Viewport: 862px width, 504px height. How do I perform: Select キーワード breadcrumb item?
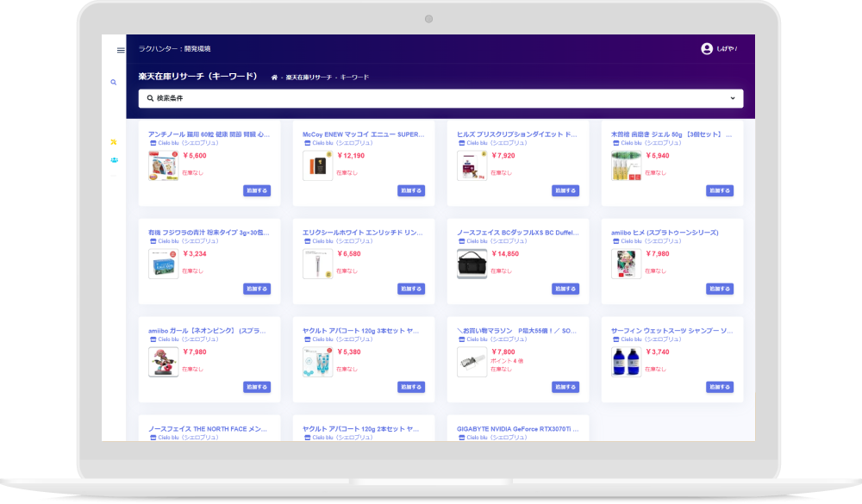354,78
